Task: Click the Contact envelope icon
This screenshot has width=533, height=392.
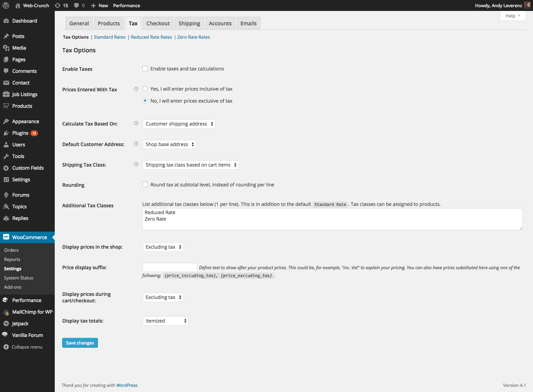Action: tap(6, 83)
